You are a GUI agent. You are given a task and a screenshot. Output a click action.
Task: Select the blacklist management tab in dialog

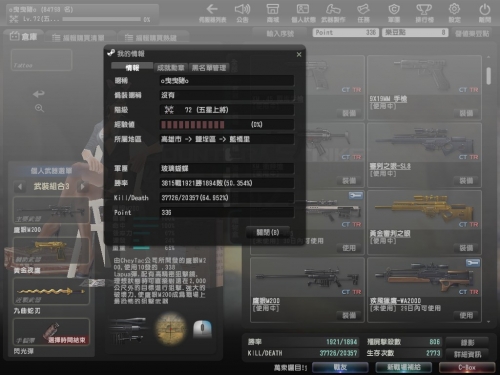click(x=209, y=68)
